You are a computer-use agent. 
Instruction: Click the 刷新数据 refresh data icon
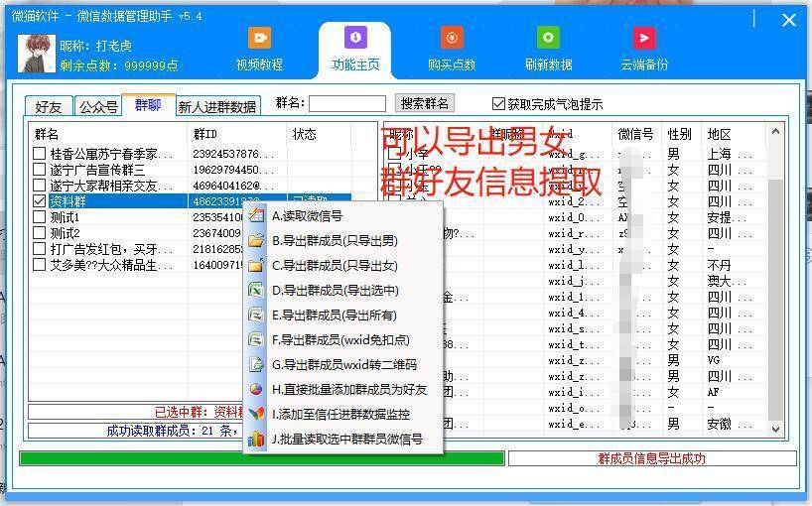click(548, 39)
